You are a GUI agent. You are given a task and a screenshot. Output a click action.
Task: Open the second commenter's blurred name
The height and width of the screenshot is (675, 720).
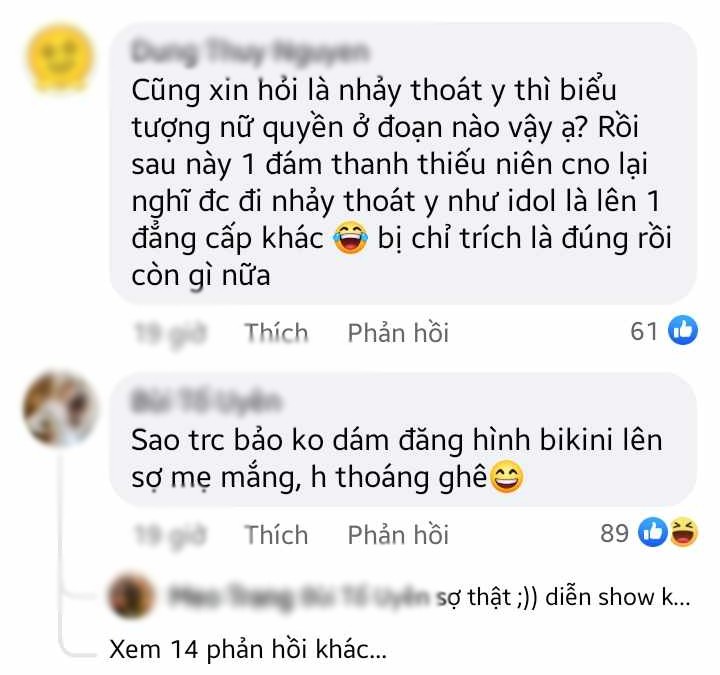coord(206,401)
